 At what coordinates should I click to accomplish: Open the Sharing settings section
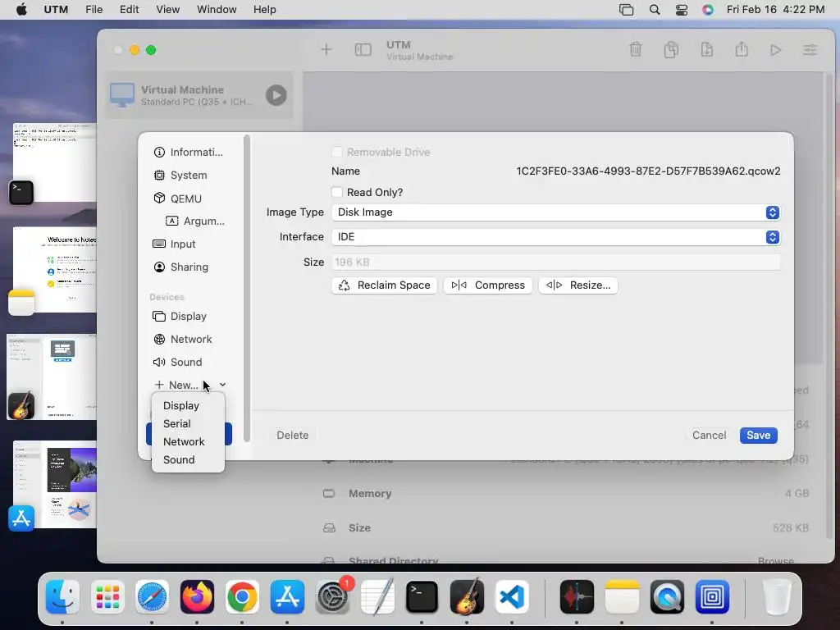pos(181,267)
